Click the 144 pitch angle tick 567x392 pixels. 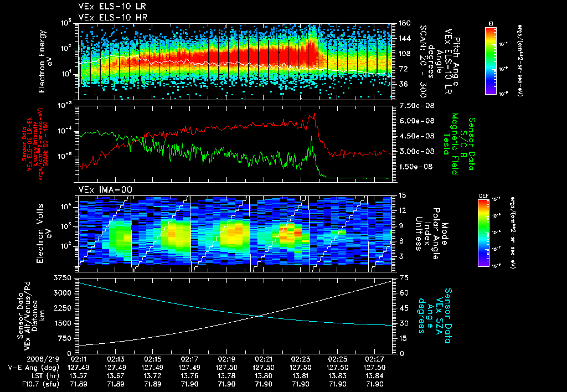point(404,38)
